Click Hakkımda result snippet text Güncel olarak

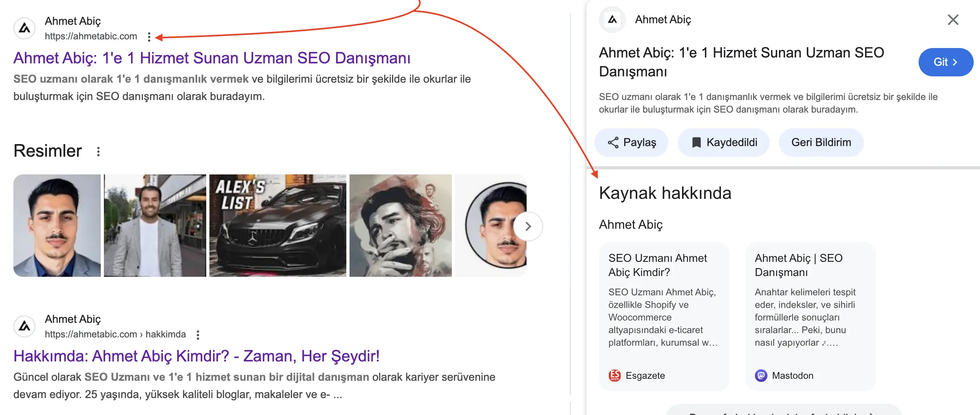pos(254,385)
